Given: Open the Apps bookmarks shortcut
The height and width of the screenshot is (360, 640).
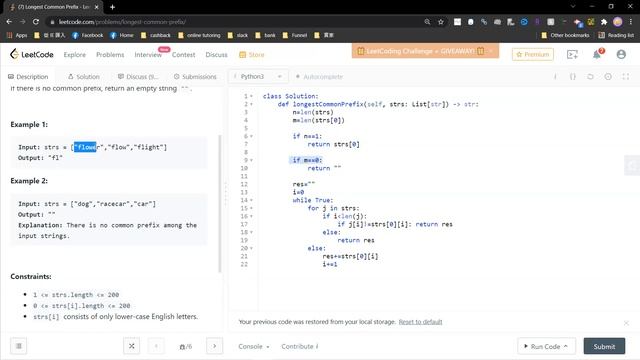Looking at the screenshot, I should tap(17, 36).
